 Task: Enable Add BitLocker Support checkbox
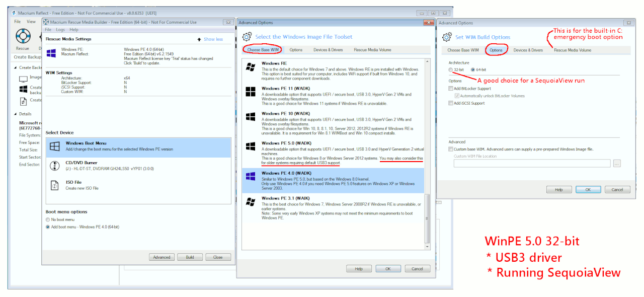click(450, 89)
